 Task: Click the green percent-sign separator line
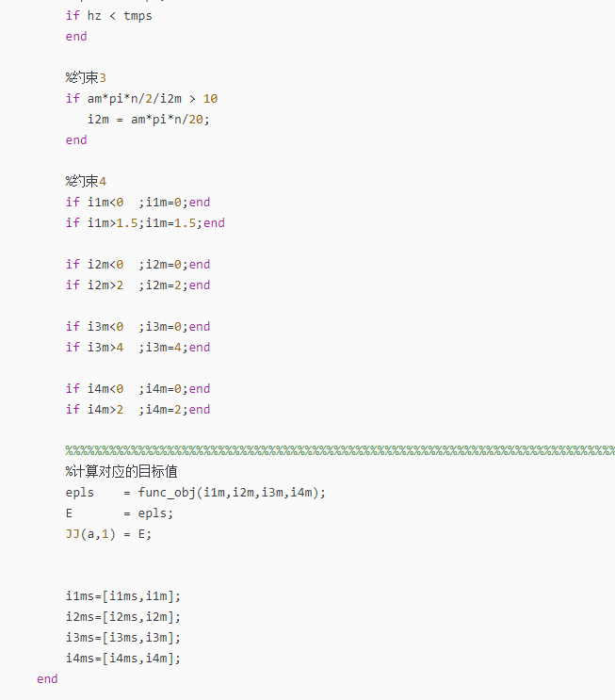340,450
